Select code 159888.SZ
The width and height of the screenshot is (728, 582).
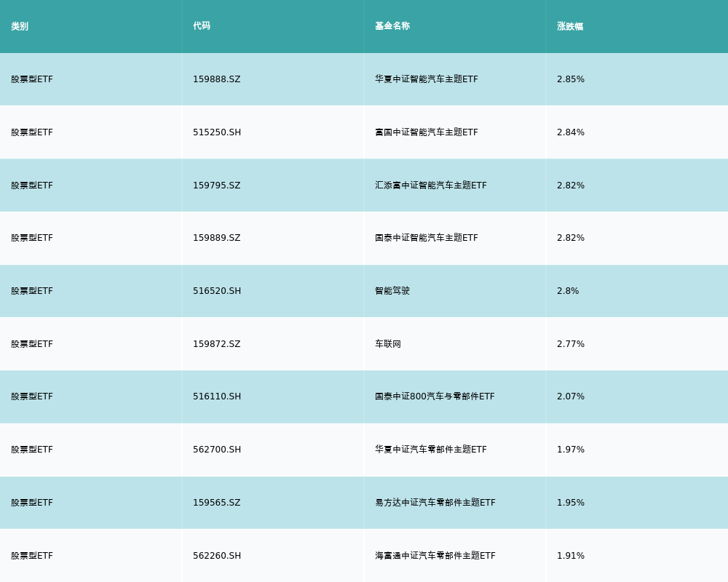217,79
